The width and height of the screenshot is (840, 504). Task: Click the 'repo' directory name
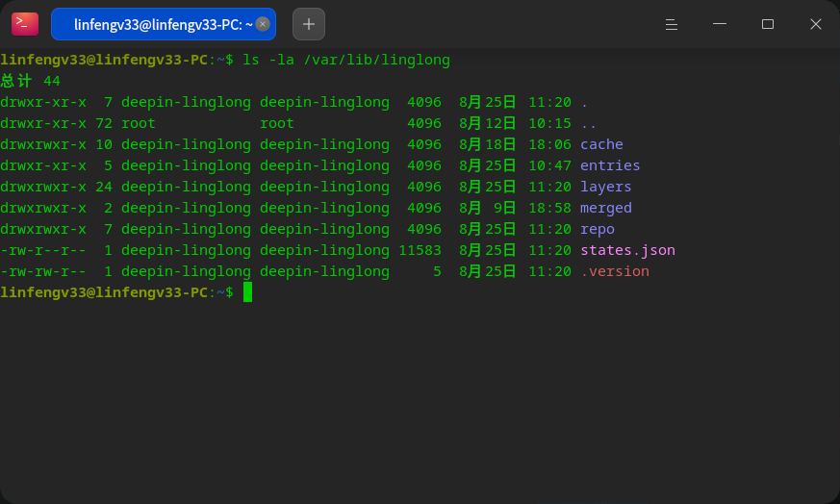(x=598, y=229)
